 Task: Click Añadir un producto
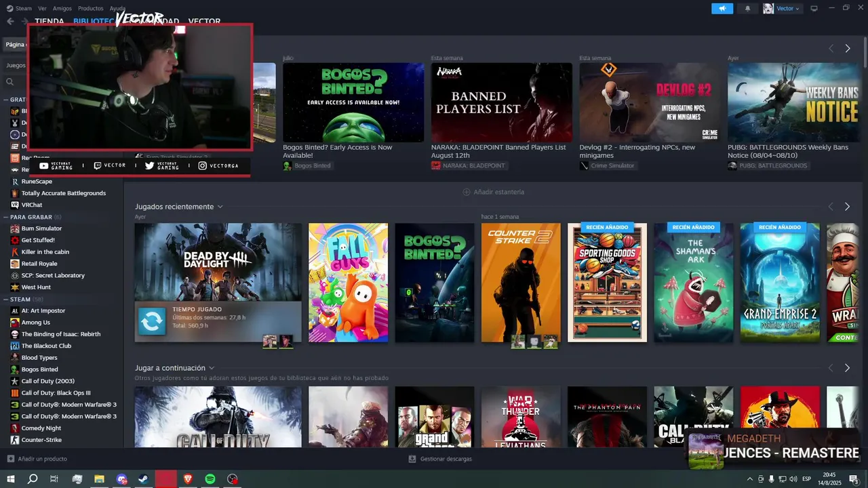[42, 459]
